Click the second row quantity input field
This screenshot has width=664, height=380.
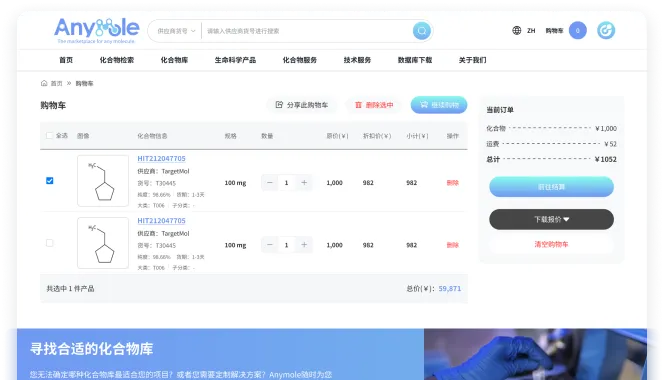pos(287,245)
